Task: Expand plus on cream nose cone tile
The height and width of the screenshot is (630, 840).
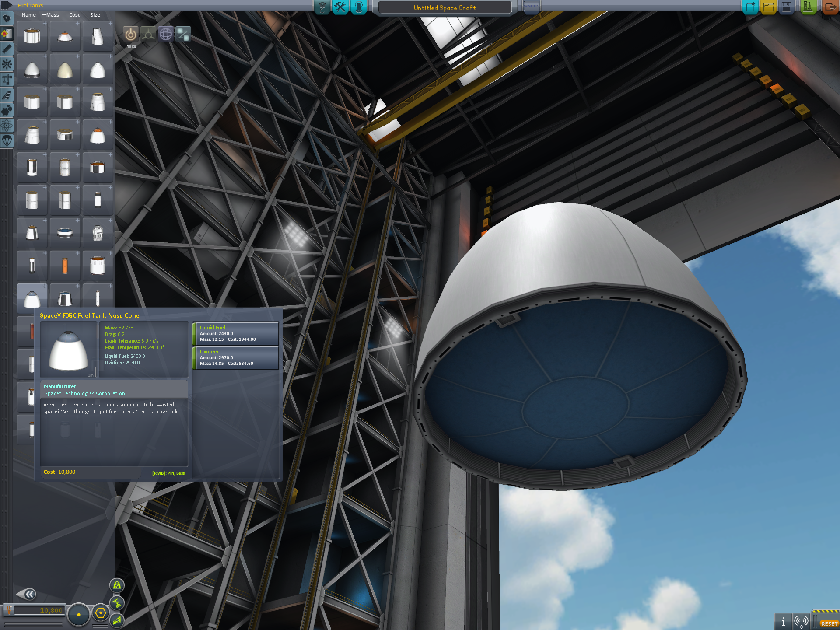Action: (77, 56)
